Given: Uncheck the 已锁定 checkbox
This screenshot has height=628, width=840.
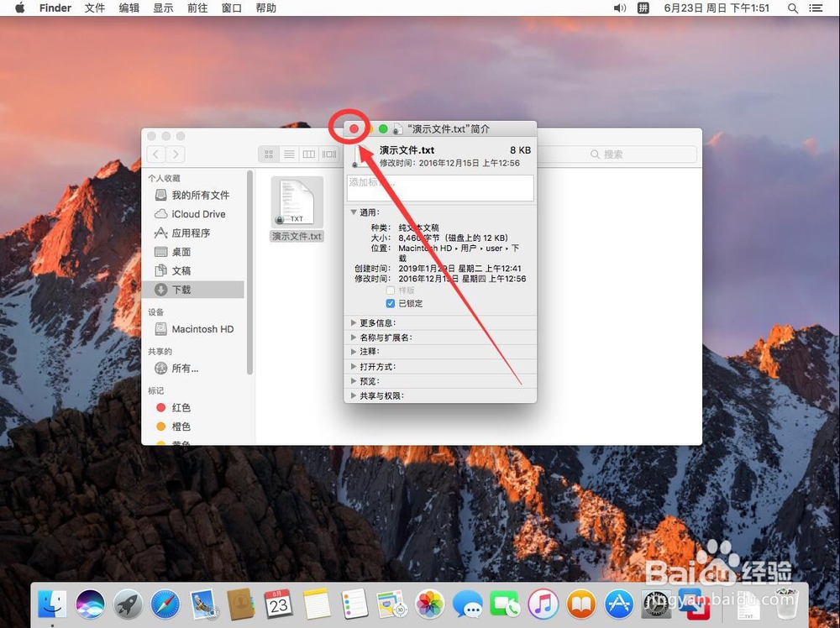Looking at the screenshot, I should (x=391, y=304).
